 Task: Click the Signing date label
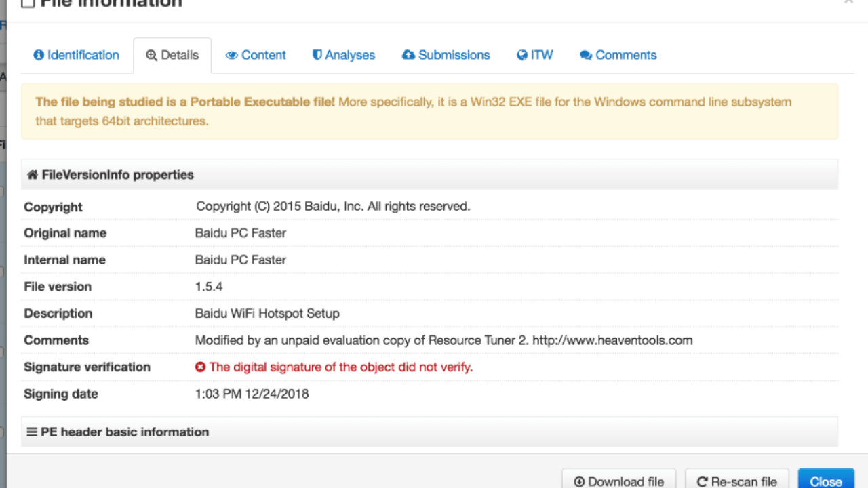61,394
